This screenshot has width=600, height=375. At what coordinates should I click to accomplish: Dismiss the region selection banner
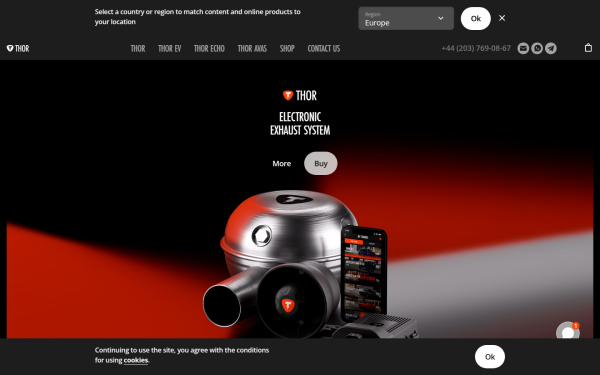[x=502, y=18]
